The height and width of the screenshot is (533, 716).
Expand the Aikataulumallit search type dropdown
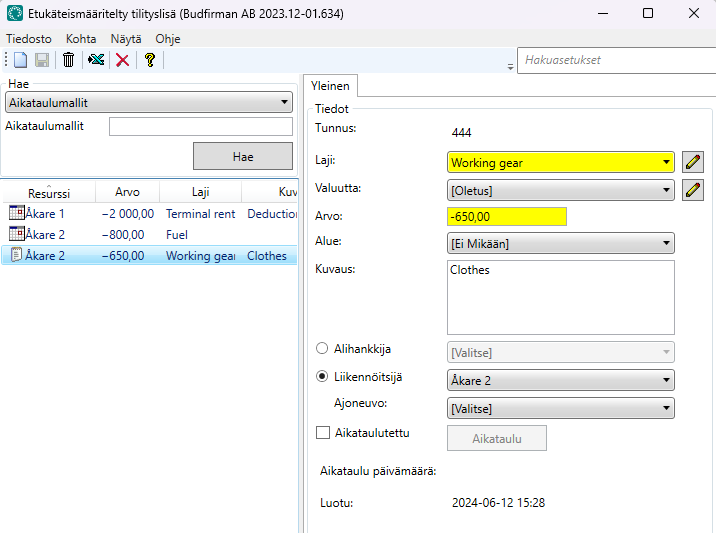(148, 102)
